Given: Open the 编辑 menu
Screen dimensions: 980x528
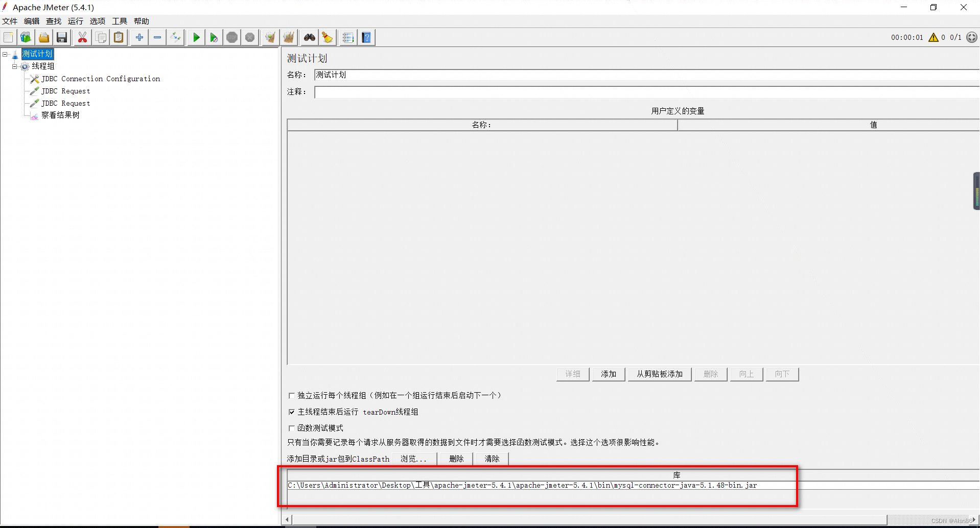Looking at the screenshot, I should tap(32, 21).
